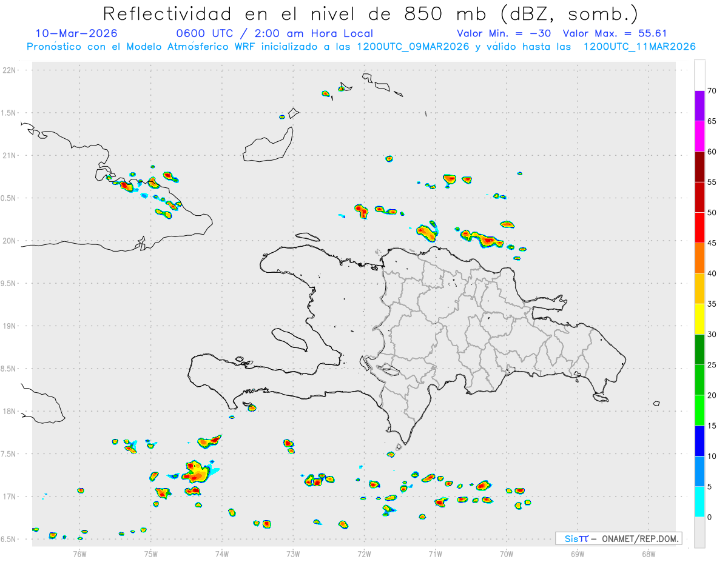Click the colorbar label "65"

coord(712,121)
